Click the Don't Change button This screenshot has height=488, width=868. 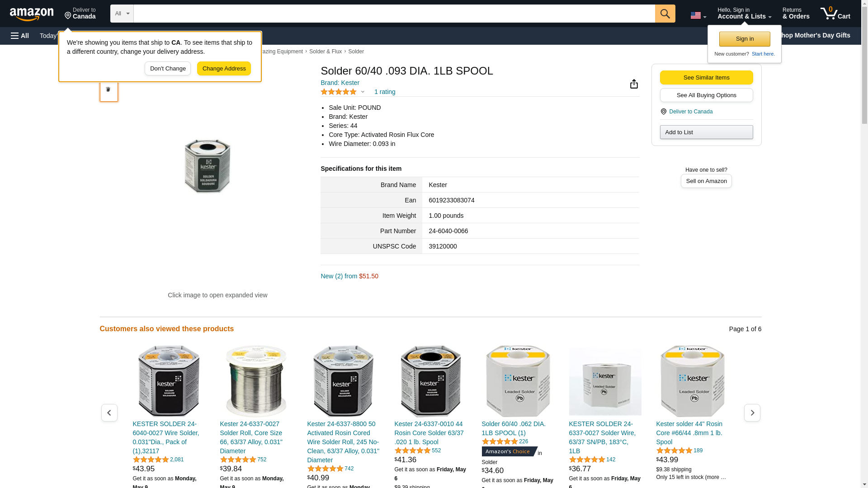(168, 69)
